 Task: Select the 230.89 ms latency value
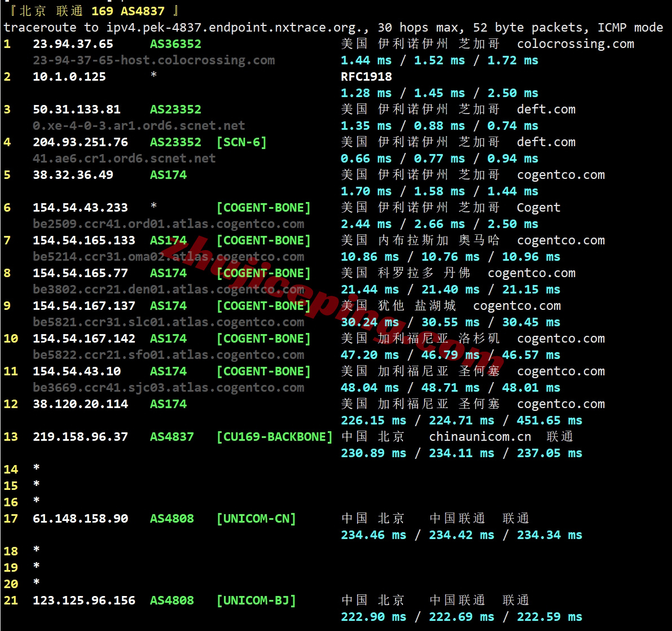tap(374, 454)
